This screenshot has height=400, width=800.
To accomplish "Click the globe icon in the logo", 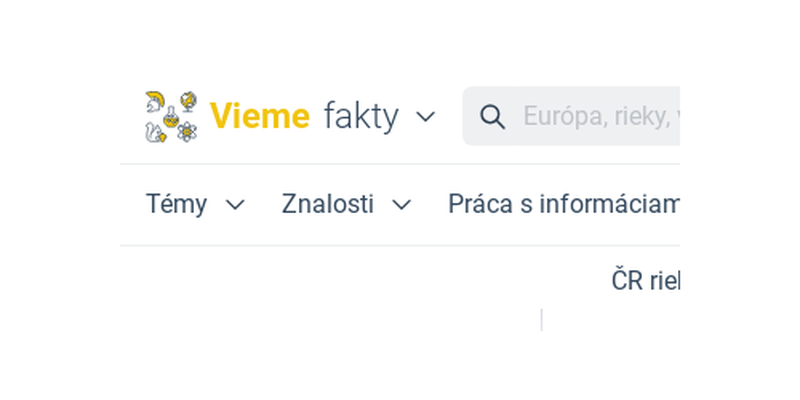I will (189, 101).
